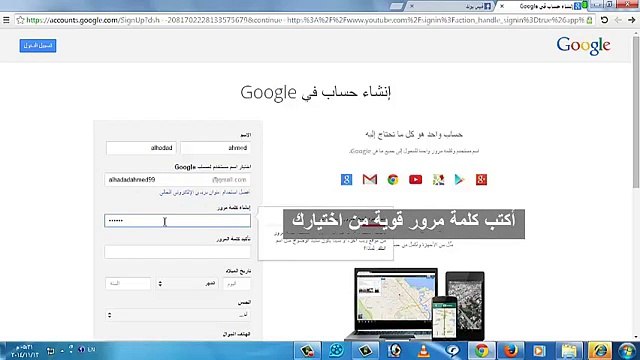Bookmark this page with the star icon
Screen dimensions: 640x360
pos(20,20)
